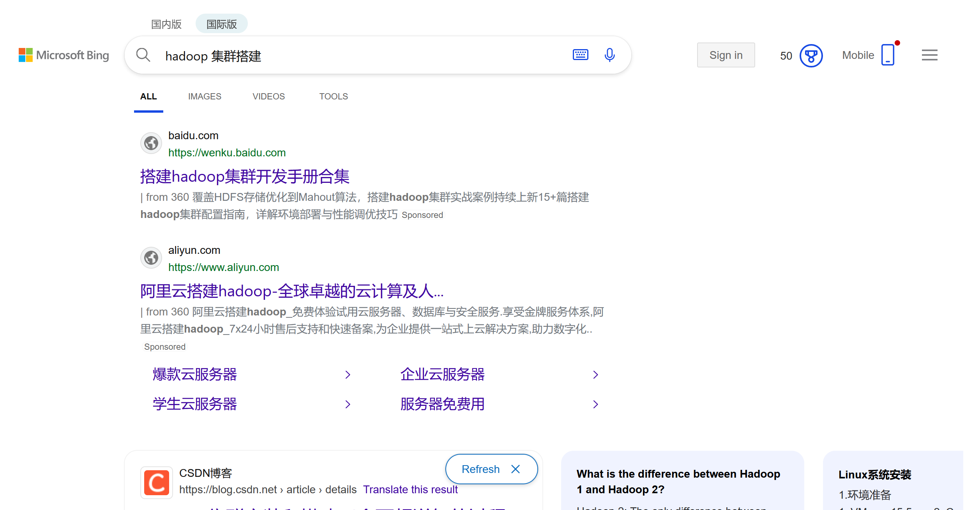This screenshot has width=980, height=510.
Task: Select the 国际版 search mode
Action: 221,24
